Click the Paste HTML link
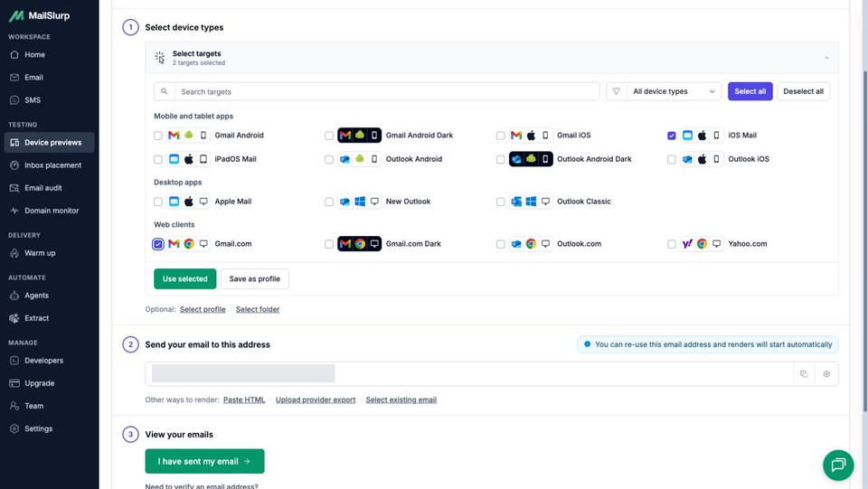868x489 pixels. coord(244,400)
